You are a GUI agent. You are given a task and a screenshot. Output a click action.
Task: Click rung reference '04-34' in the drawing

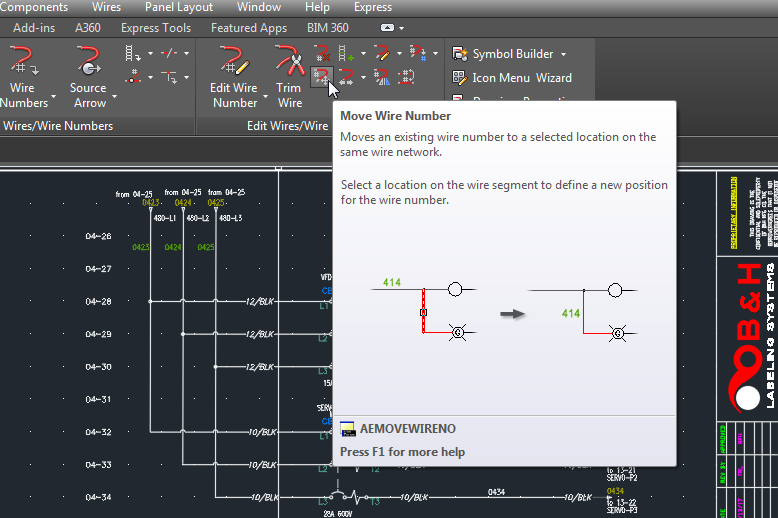click(x=98, y=497)
